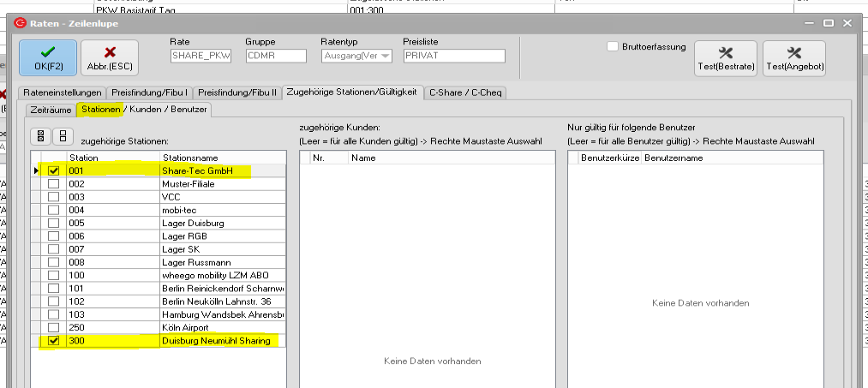Uncheck station 300 Duisburg Neumühl Sharing
This screenshot has height=388, width=868.
coord(54,341)
